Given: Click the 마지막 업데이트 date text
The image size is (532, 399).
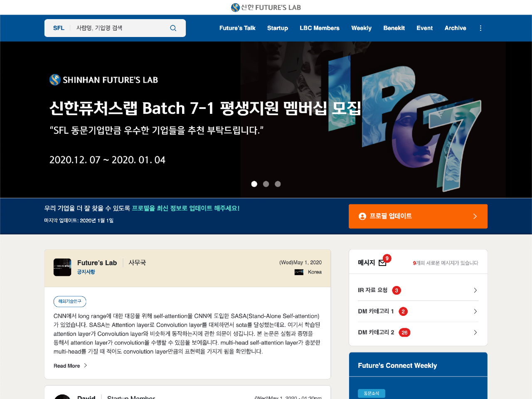Looking at the screenshot, I should click(79, 220).
